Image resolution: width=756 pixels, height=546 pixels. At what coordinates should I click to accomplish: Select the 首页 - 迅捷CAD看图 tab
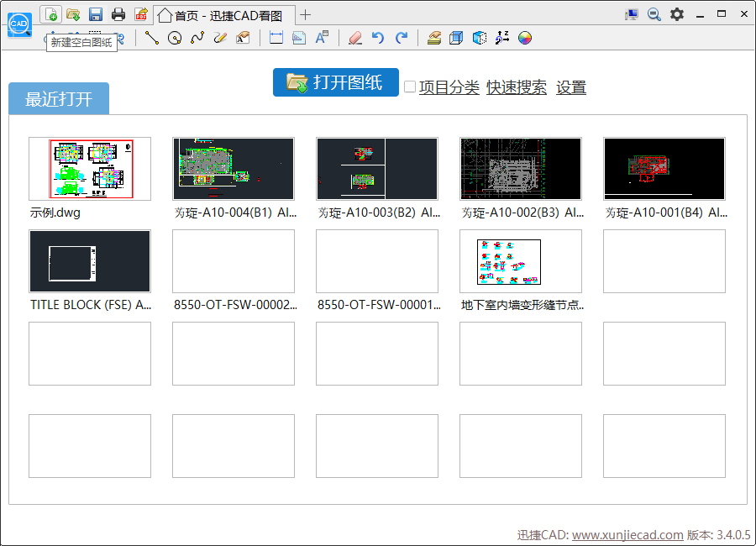click(x=224, y=15)
